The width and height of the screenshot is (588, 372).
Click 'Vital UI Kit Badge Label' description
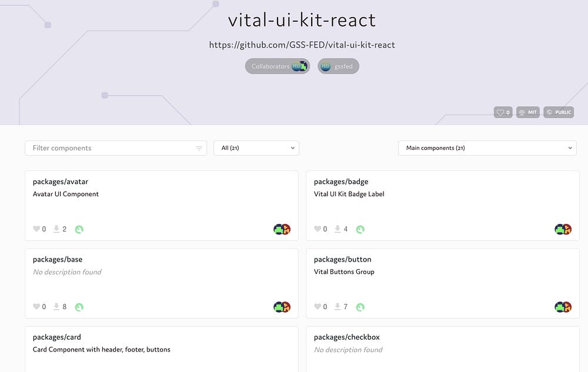tap(349, 194)
